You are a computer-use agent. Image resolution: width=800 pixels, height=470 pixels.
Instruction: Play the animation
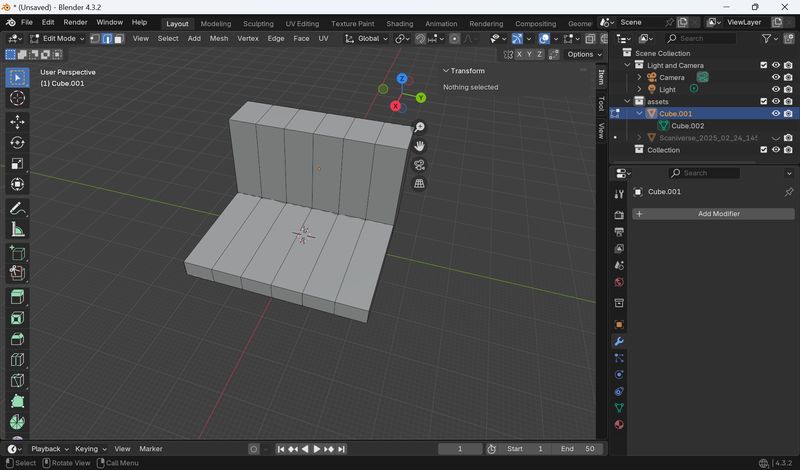pos(316,449)
